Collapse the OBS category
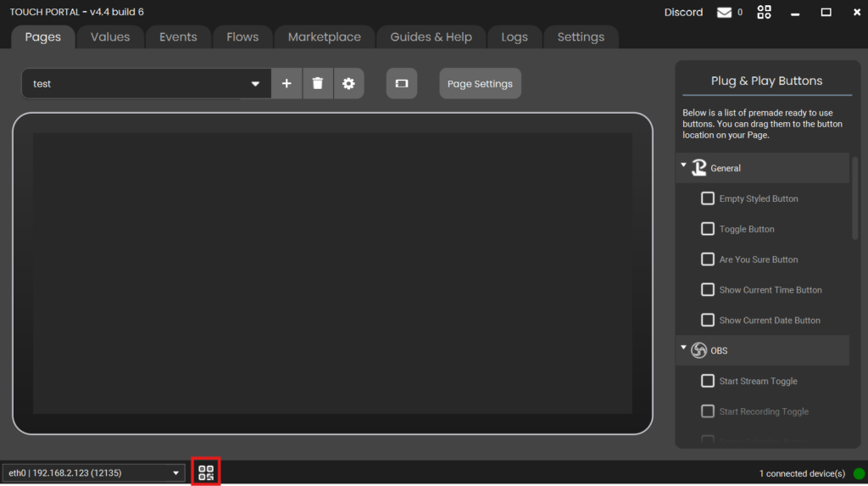 (x=684, y=348)
